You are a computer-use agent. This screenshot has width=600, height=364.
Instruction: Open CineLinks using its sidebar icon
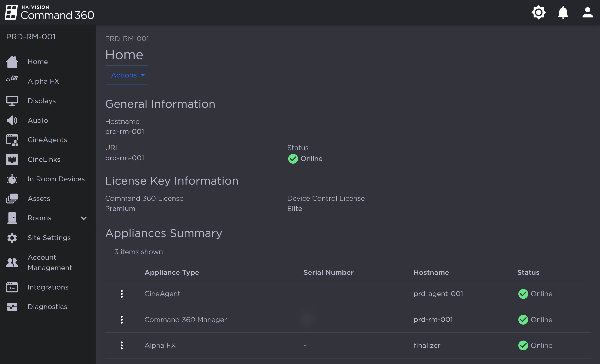[x=12, y=159]
